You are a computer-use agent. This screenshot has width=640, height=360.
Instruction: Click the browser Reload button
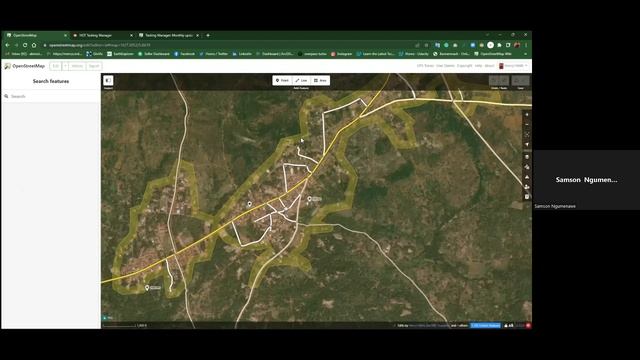click(x=25, y=45)
